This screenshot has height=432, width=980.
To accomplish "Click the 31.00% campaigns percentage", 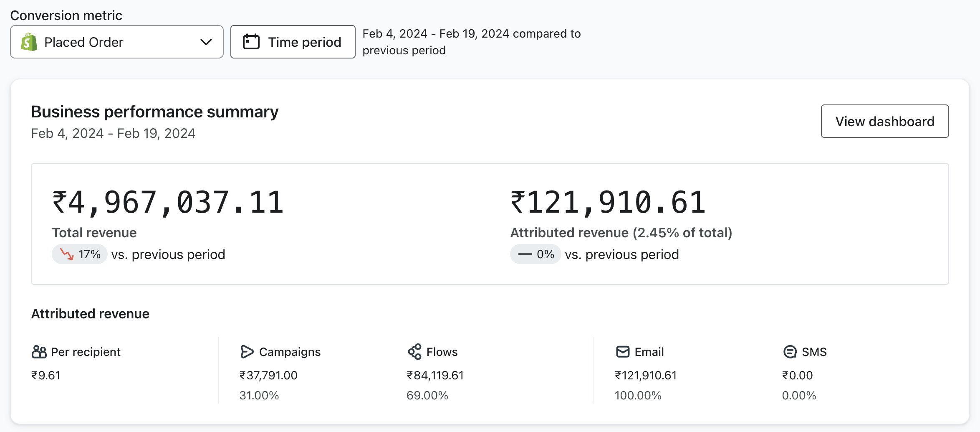I will click(259, 395).
